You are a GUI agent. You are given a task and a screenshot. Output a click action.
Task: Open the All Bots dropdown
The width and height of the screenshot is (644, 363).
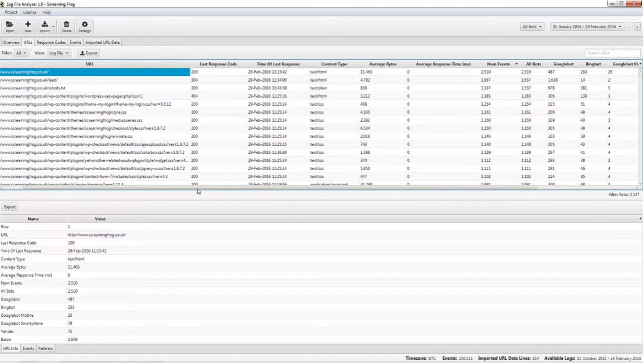532,27
